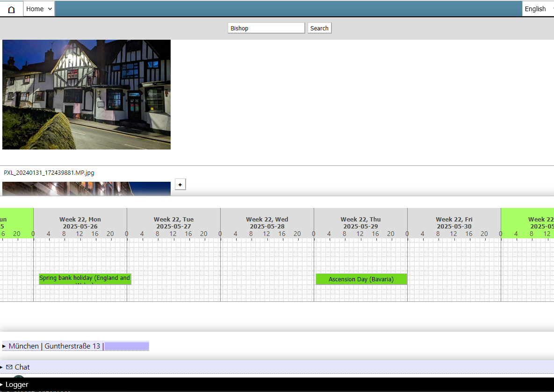The image size is (554, 392).
Task: Click the Week 22, Fri 2025-05-30 header
Action: (454, 223)
